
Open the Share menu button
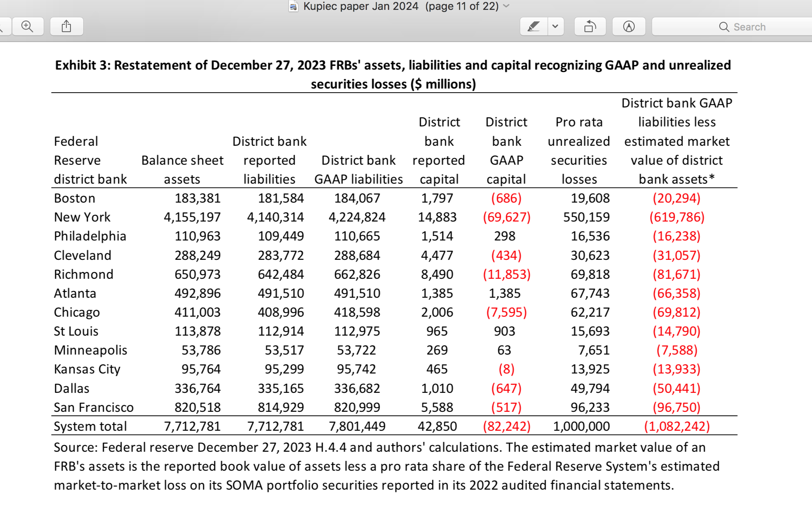(x=66, y=27)
